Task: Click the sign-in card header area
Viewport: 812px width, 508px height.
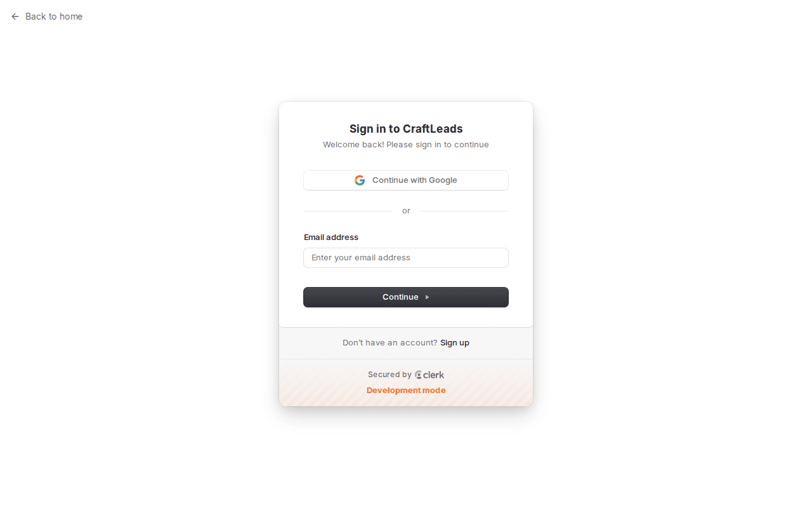Action: (x=406, y=136)
